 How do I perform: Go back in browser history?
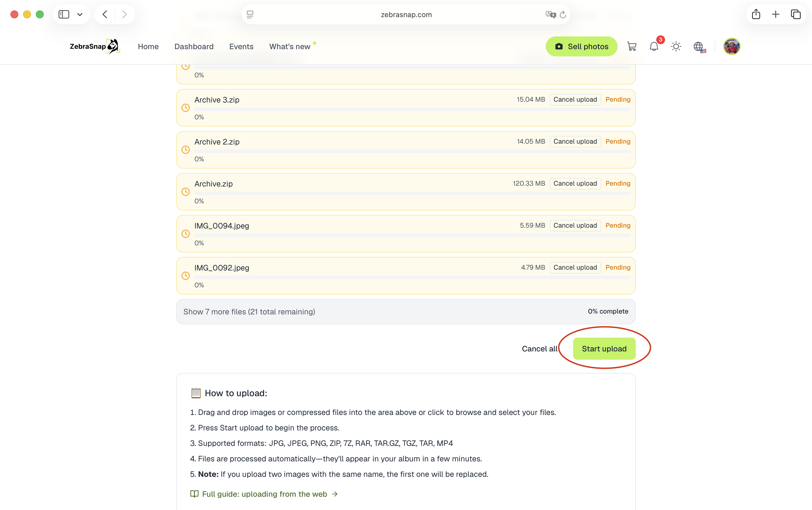click(x=105, y=14)
